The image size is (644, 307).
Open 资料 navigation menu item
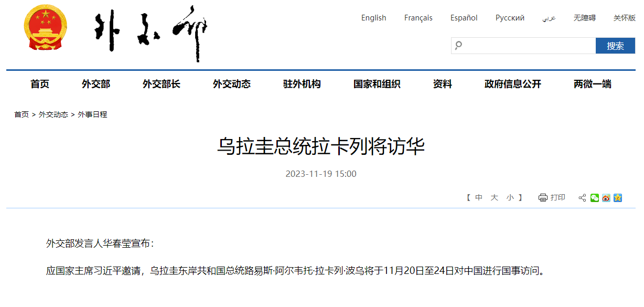point(443,84)
